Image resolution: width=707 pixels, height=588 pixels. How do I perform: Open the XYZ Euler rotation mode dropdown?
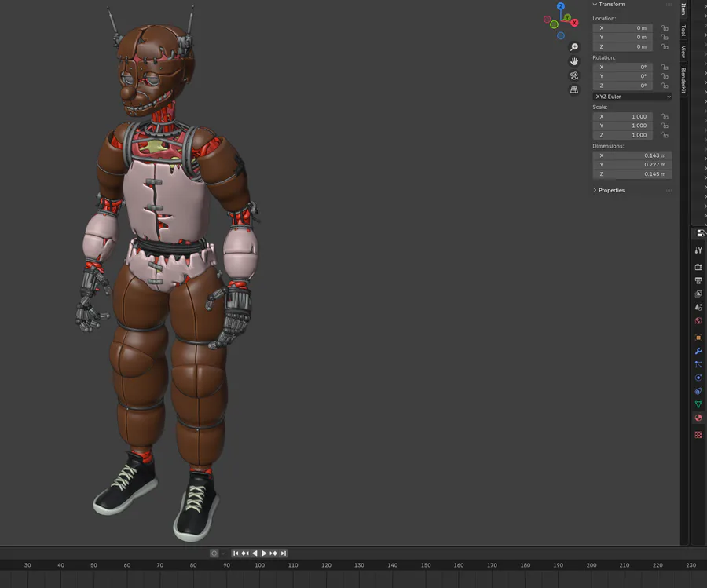(x=632, y=97)
